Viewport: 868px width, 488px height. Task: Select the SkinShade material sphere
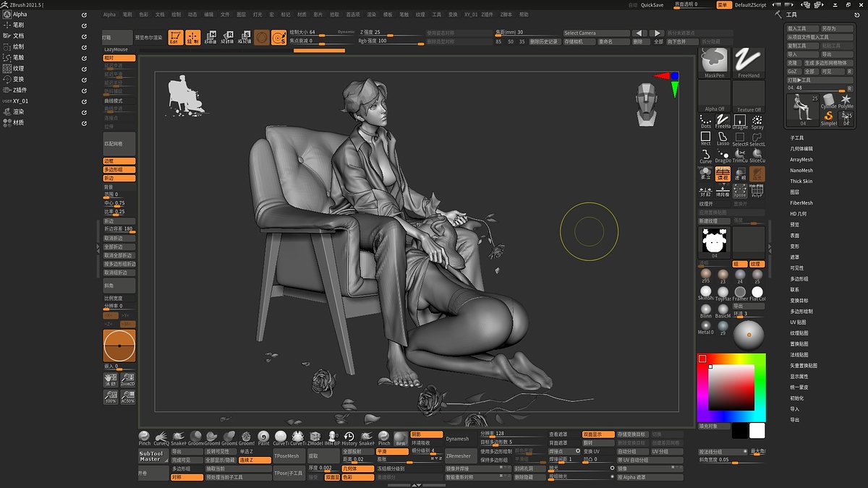pyautogui.click(x=706, y=293)
